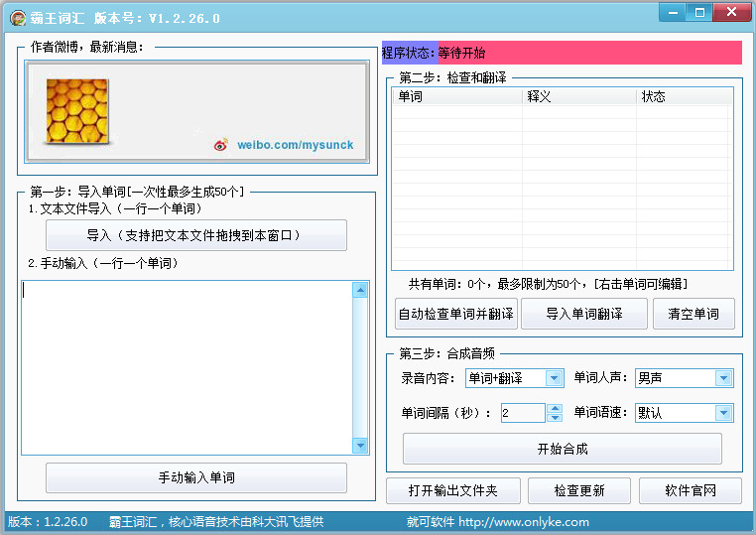Start synthesis with 开始合成 button
The image size is (756, 535).
(562, 449)
